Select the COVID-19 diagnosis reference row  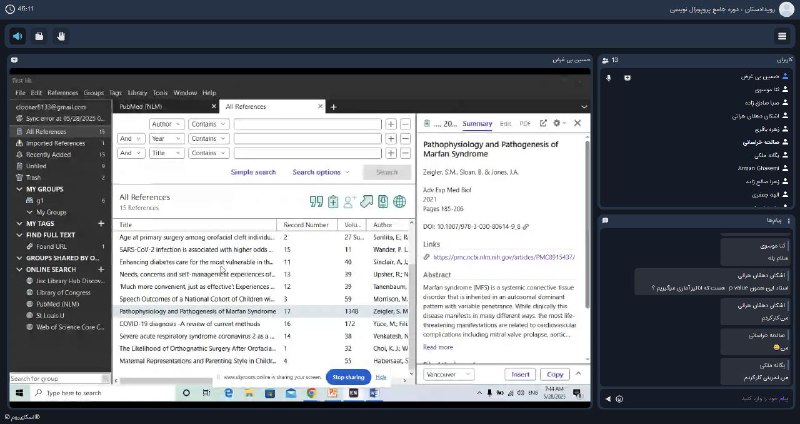(x=263, y=324)
